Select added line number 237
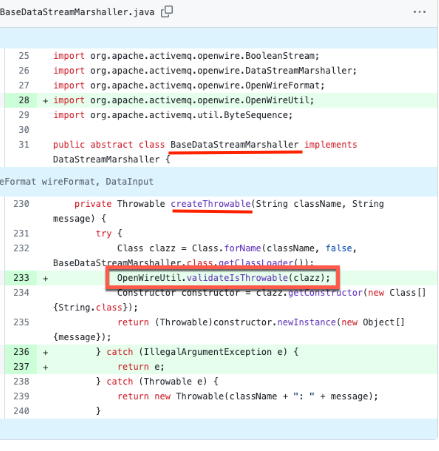Screen dimensions: 439x451 (21, 367)
